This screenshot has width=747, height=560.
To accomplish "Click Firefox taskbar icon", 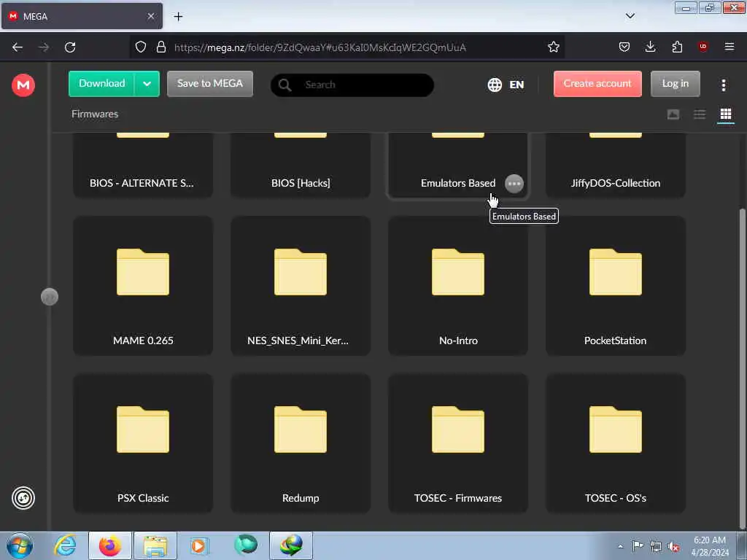I will click(110, 545).
